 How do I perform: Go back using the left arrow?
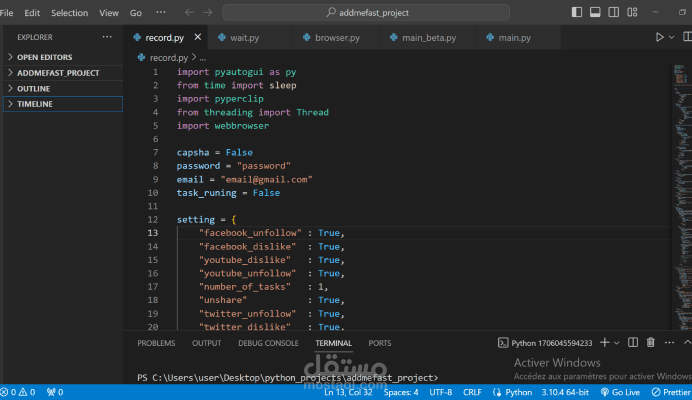[x=189, y=12]
